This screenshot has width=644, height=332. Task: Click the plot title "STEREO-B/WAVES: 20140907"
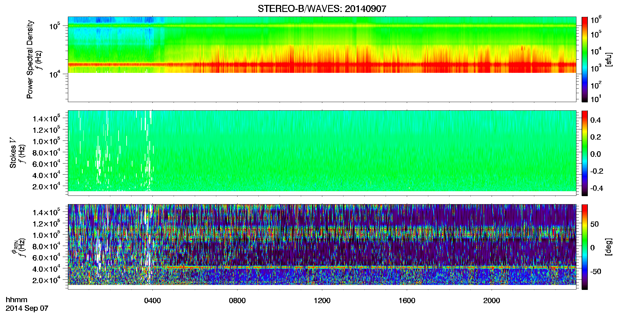click(322, 9)
